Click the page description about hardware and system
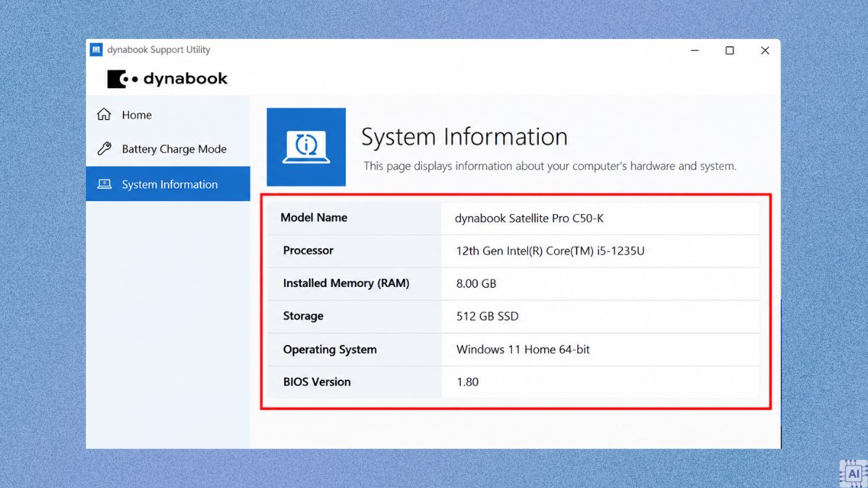Viewport: 868px width, 488px height. 550,166
